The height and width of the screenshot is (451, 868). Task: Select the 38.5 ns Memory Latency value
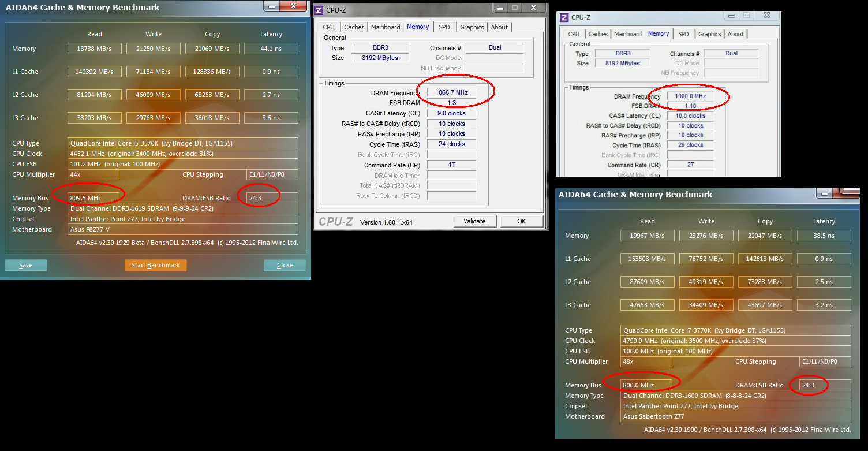coord(824,236)
